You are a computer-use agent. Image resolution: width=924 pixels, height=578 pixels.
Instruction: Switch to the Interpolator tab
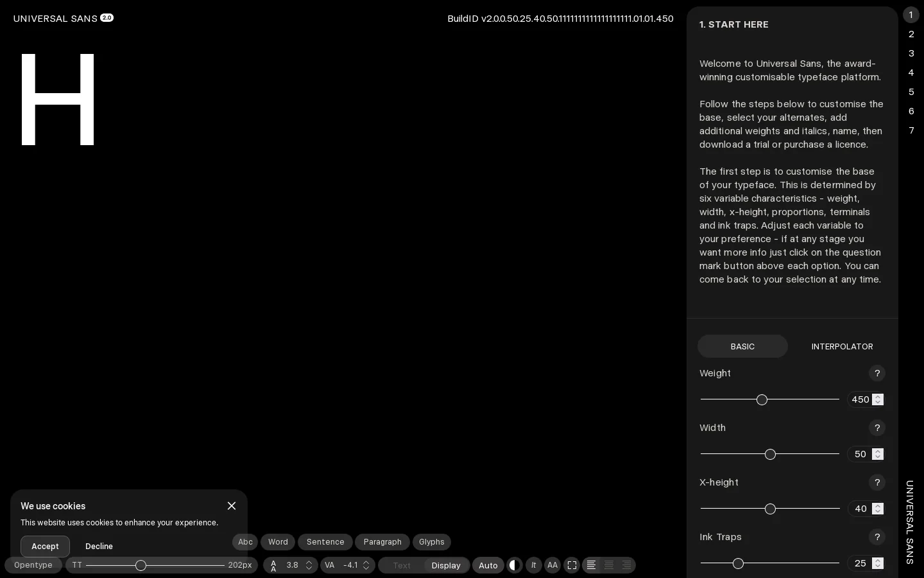[842, 346]
